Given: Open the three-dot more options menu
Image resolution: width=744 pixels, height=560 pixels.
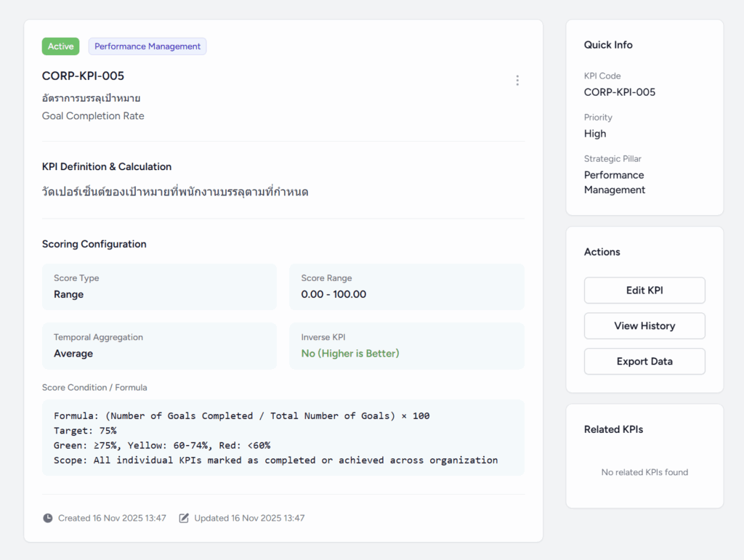Looking at the screenshot, I should click(x=517, y=81).
